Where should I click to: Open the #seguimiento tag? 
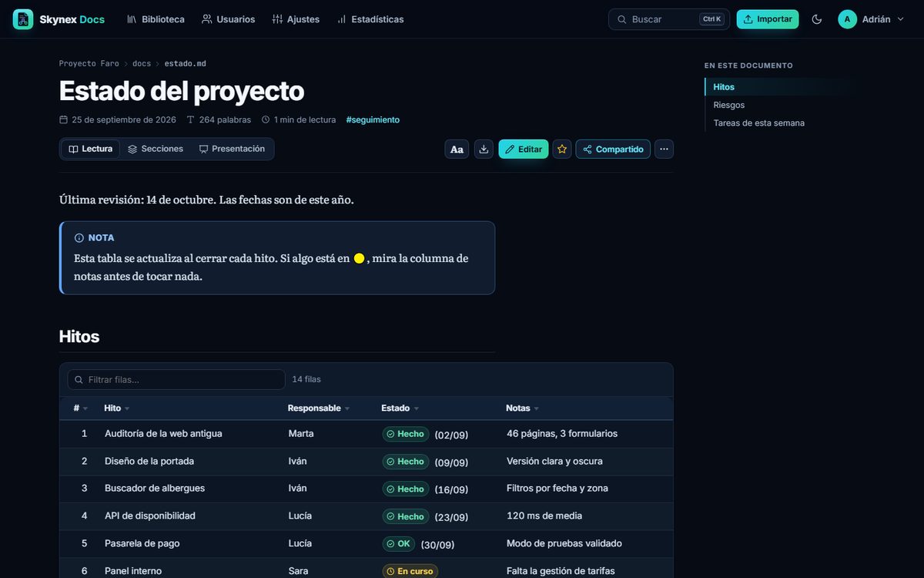pos(373,120)
